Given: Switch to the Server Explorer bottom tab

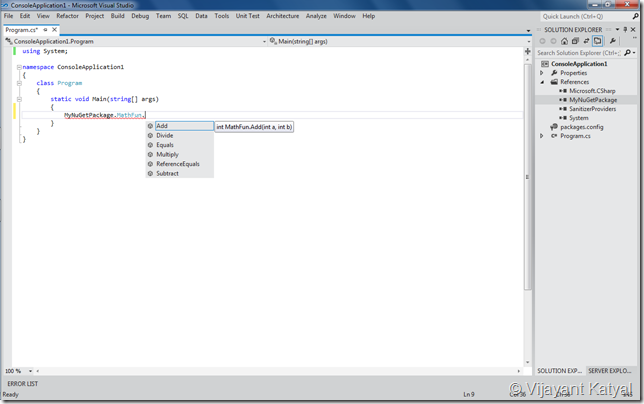Looking at the screenshot, I should pyautogui.click(x=610, y=371).
